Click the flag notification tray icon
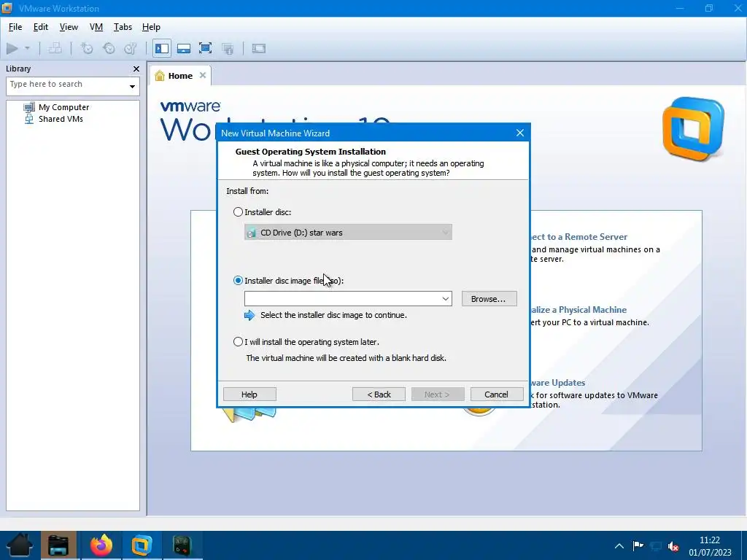Image resolution: width=747 pixels, height=560 pixels. (638, 545)
